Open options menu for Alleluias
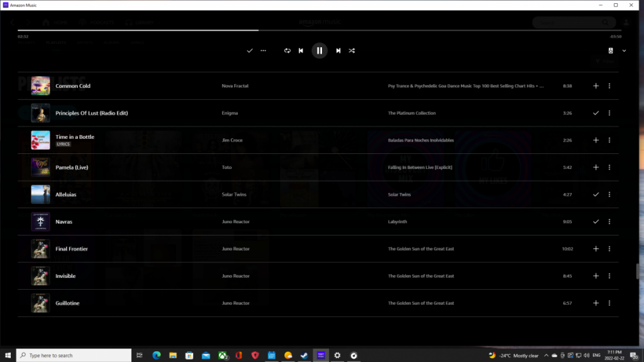 coord(609,194)
